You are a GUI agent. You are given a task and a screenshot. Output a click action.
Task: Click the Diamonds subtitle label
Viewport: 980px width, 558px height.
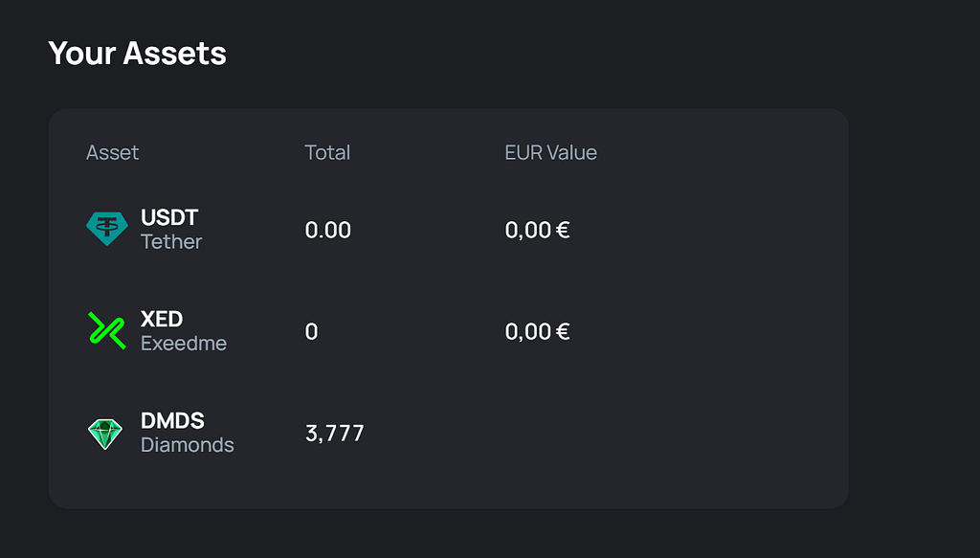click(188, 445)
